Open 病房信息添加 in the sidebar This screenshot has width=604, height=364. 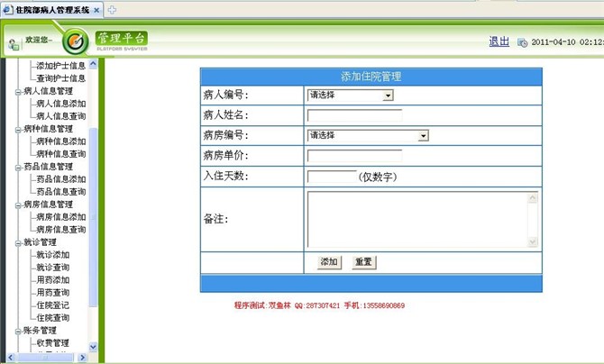[x=61, y=217]
